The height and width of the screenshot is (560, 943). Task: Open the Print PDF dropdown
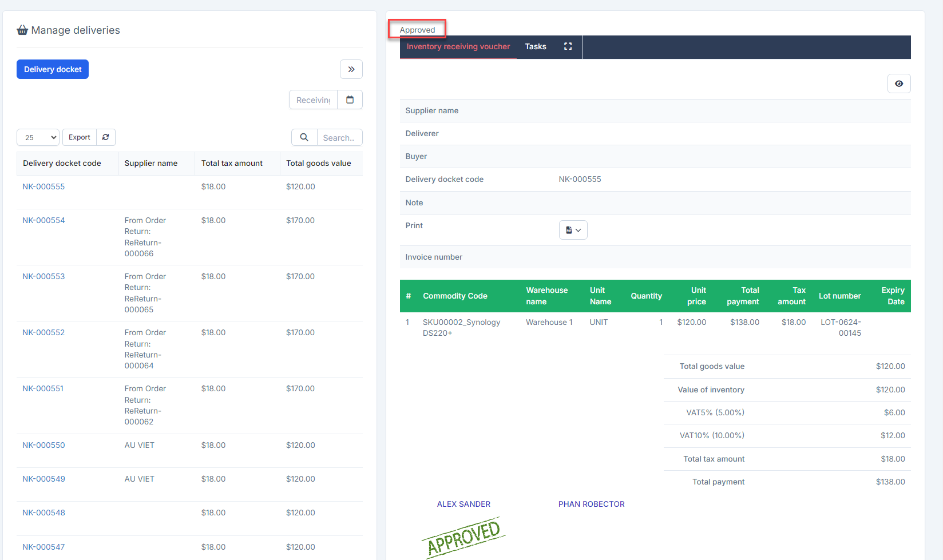point(573,230)
